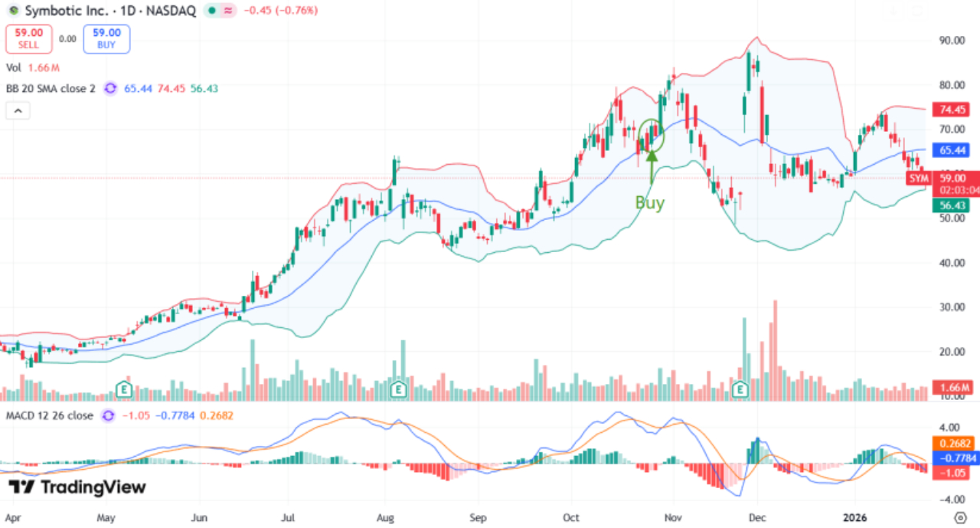Open the BB 20 SMA close 2 indicator label
Viewport: 980px width, 528px height.
[51, 89]
